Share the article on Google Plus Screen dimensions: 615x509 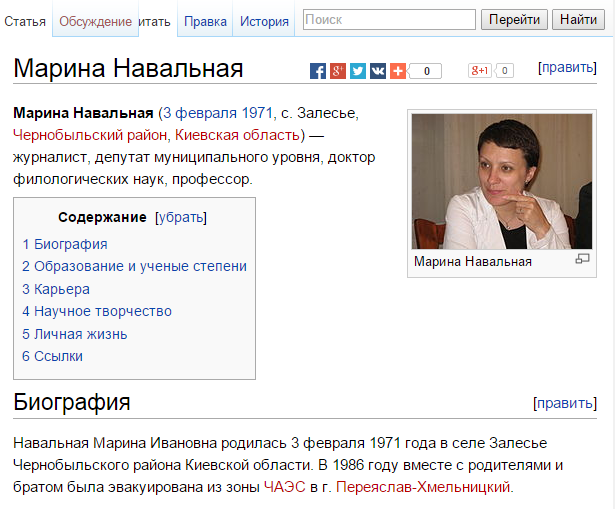click(x=338, y=71)
